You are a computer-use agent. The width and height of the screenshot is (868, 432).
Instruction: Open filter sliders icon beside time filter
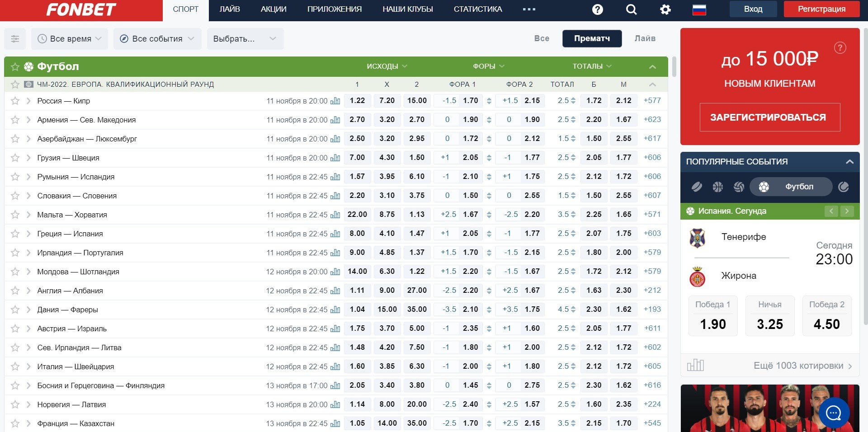pyautogui.click(x=15, y=39)
